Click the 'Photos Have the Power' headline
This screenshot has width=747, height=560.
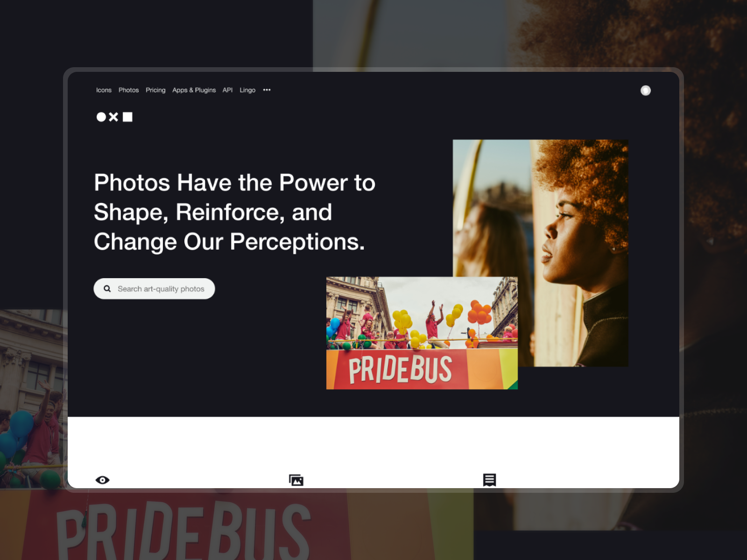pyautogui.click(x=234, y=212)
